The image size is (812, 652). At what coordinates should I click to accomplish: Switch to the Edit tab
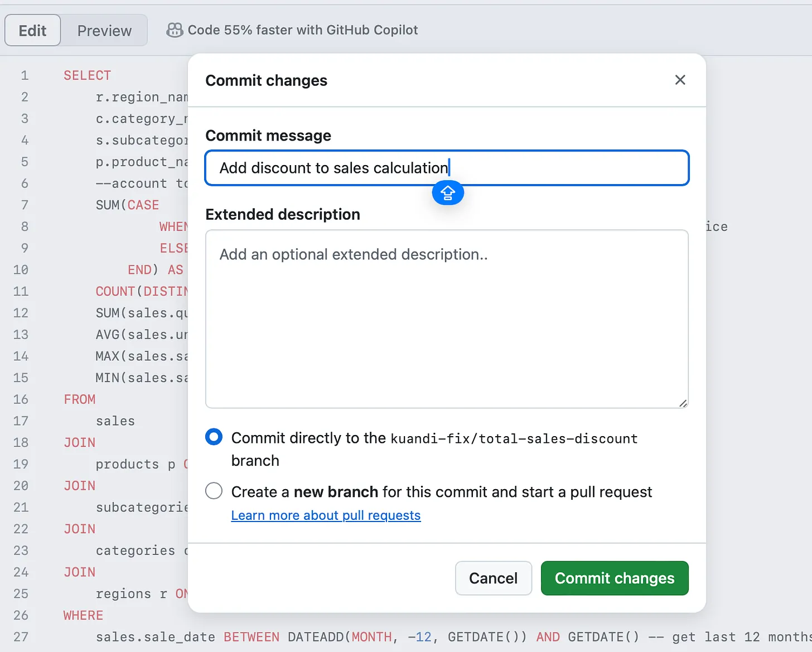click(32, 31)
